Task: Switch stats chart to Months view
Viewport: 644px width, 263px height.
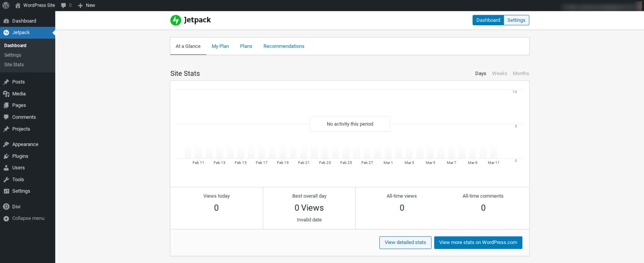Action: pos(520,73)
